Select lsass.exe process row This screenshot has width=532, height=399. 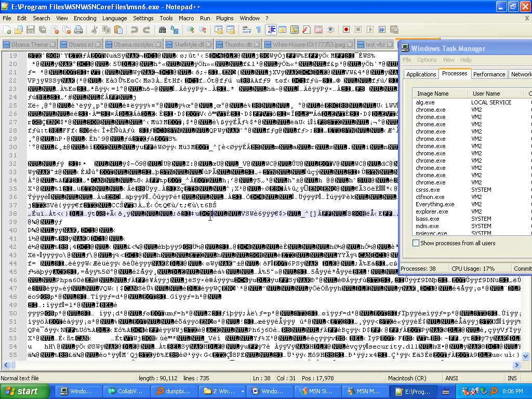pyautogui.click(x=472, y=219)
